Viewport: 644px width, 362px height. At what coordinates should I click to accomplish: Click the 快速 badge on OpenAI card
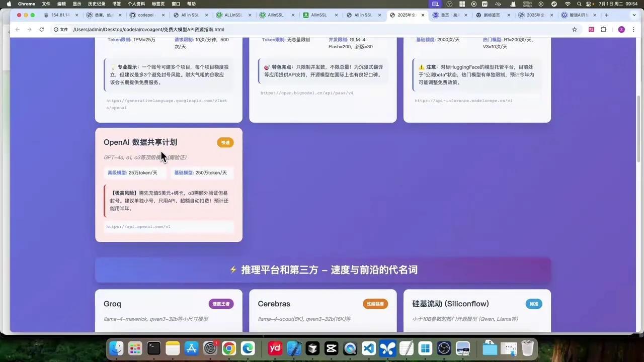(x=225, y=142)
